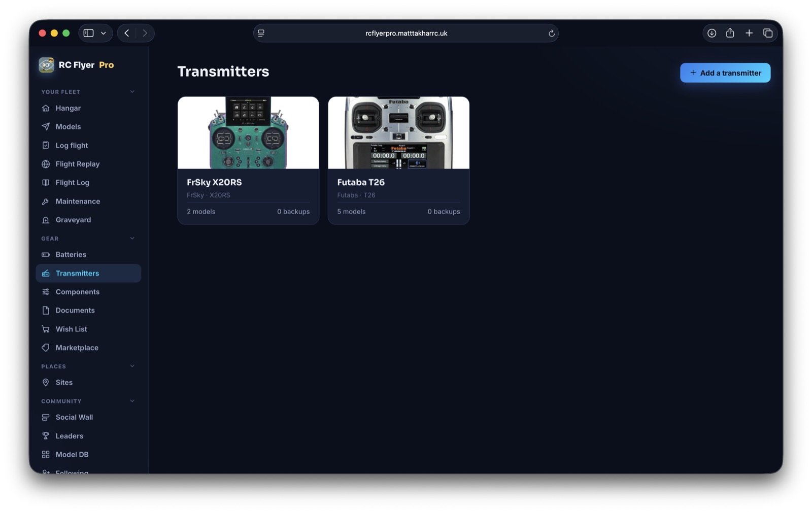The image size is (812, 512).
Task: Open Flight Replay
Action: (88, 164)
